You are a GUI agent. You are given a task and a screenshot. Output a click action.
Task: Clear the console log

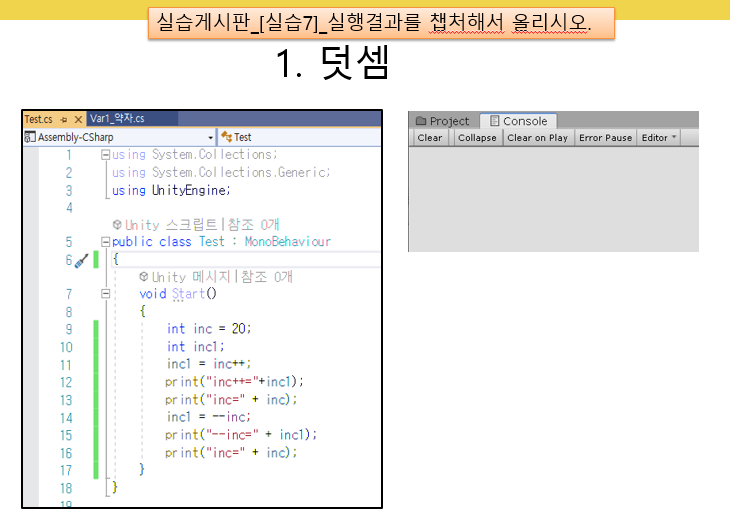[430, 138]
